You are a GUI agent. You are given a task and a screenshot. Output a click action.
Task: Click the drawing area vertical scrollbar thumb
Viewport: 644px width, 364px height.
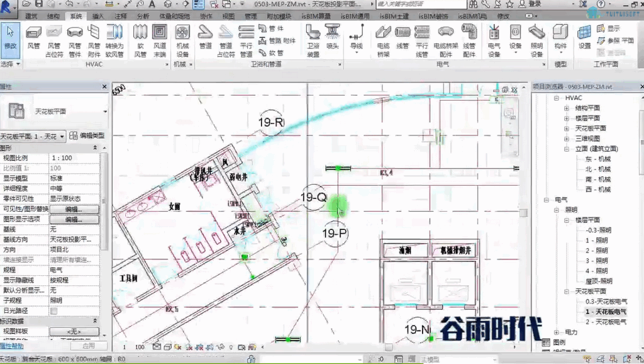(x=523, y=213)
